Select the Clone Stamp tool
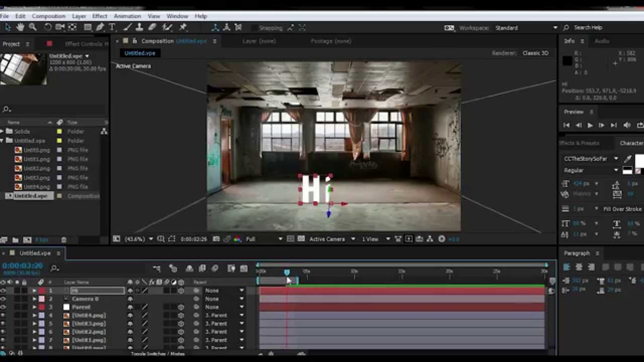Screen dimensions: 644x362 (140, 27)
